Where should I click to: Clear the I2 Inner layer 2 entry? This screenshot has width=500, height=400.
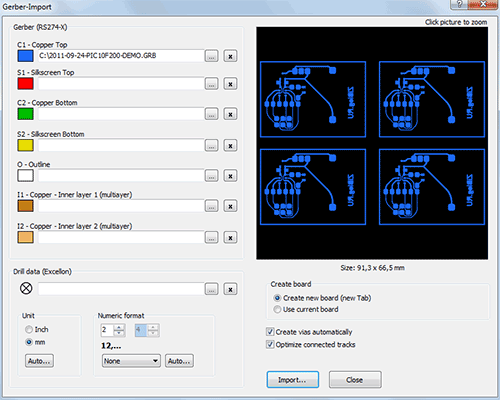(x=230, y=237)
